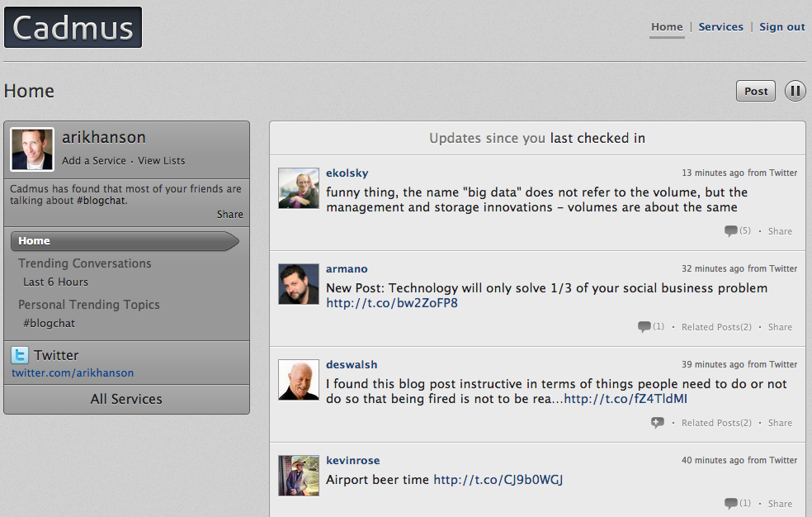Click All Services button
Screen dimensions: 812x517
click(126, 399)
